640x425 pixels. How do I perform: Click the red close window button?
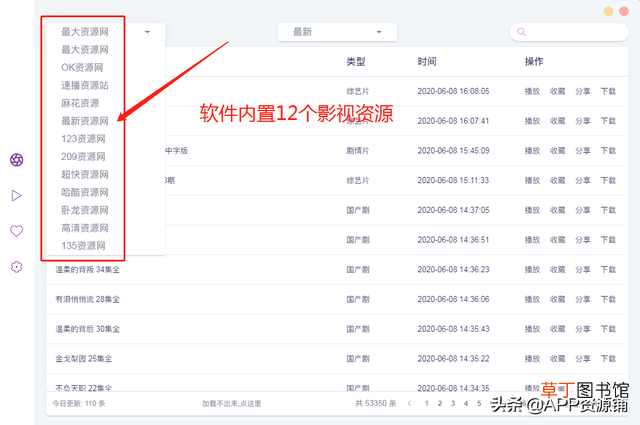(624, 11)
